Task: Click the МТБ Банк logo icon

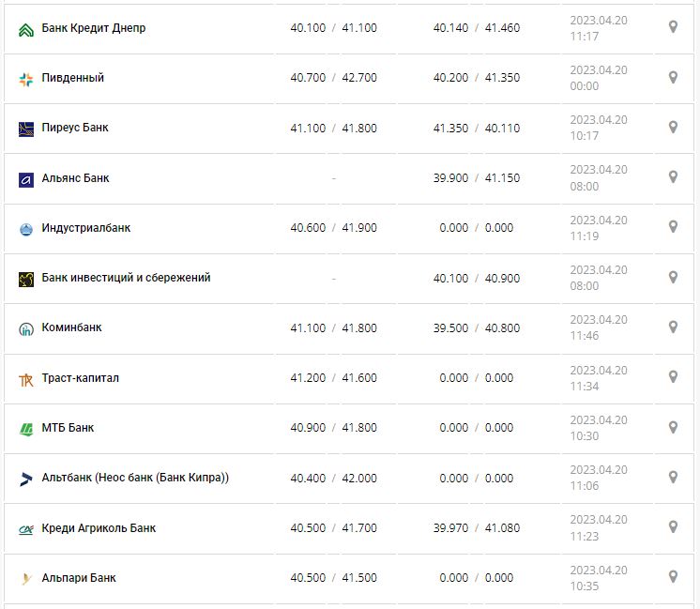Action: [x=26, y=429]
